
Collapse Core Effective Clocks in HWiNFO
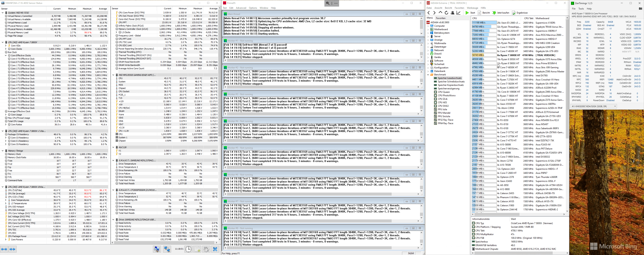[x=6, y=55]
